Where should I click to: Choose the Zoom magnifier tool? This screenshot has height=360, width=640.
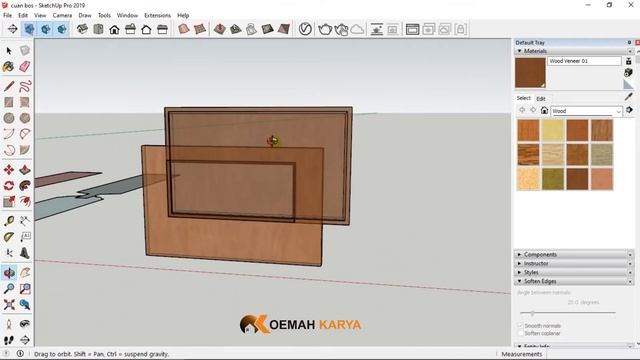(x=9, y=289)
